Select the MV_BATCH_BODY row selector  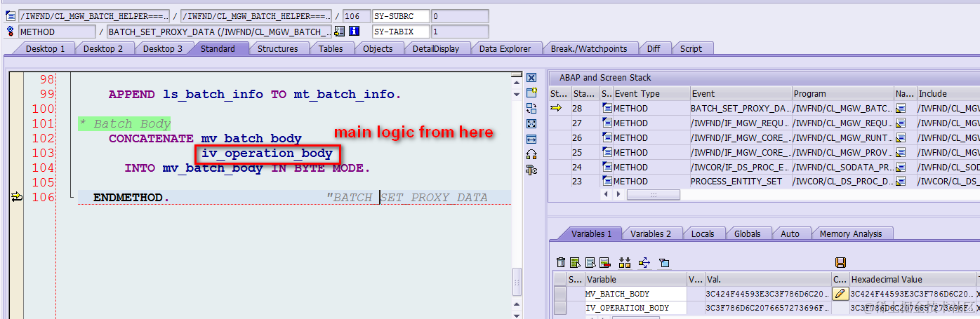559,294
